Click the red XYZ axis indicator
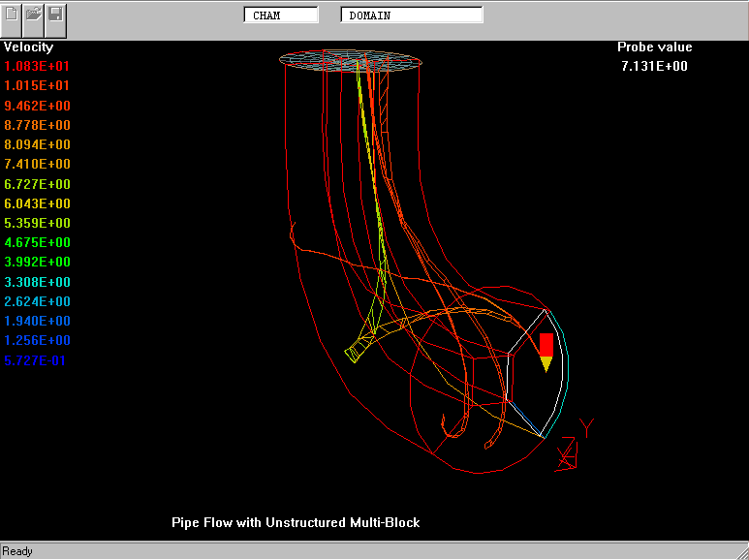The width and height of the screenshot is (749, 560). click(x=566, y=453)
